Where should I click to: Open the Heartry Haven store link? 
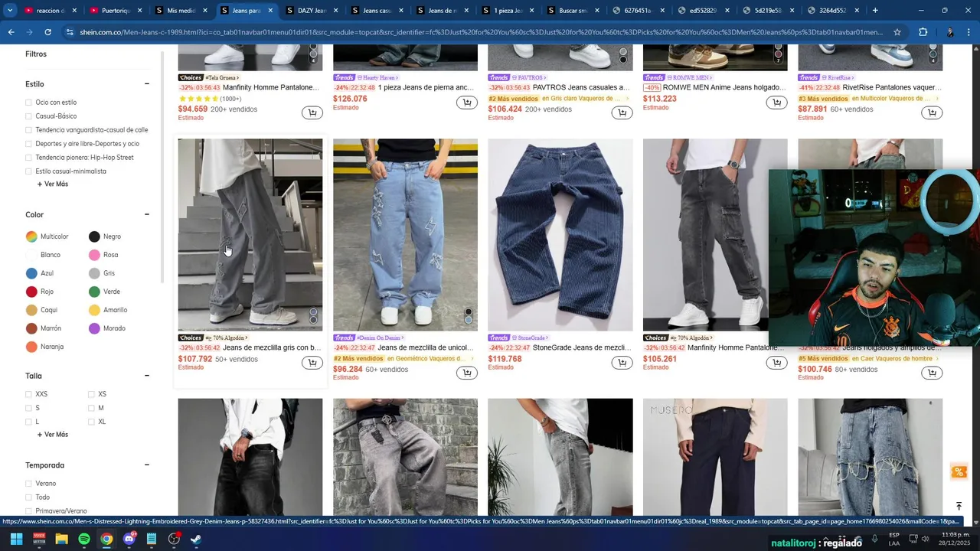pyautogui.click(x=379, y=78)
